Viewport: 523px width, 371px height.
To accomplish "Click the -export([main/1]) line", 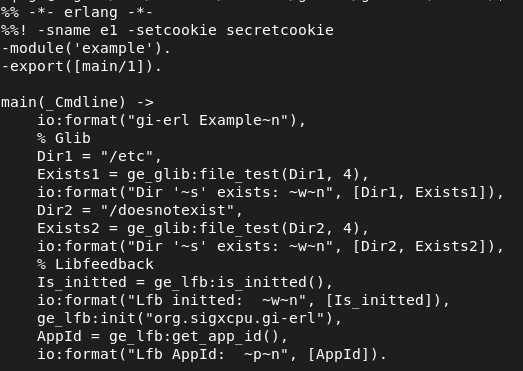I will 82,66.
